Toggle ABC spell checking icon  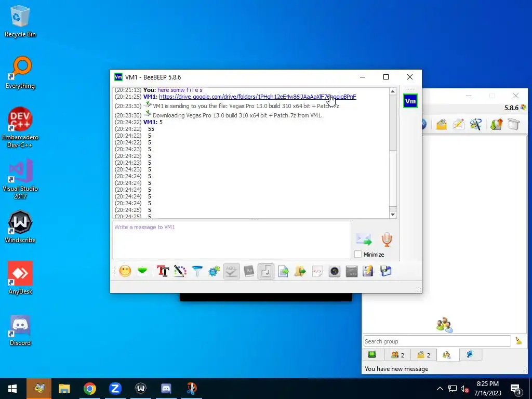point(231,271)
